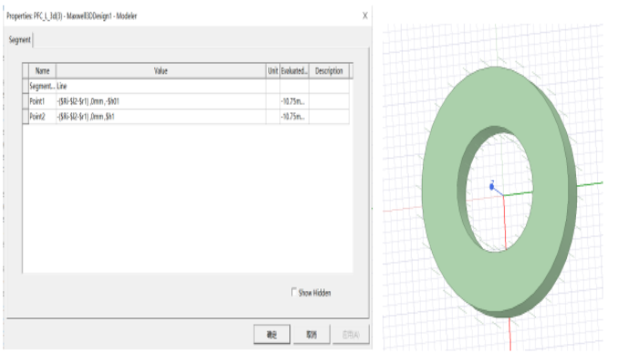Edit the Point1 value expression
The image size is (619, 364).
click(161, 101)
